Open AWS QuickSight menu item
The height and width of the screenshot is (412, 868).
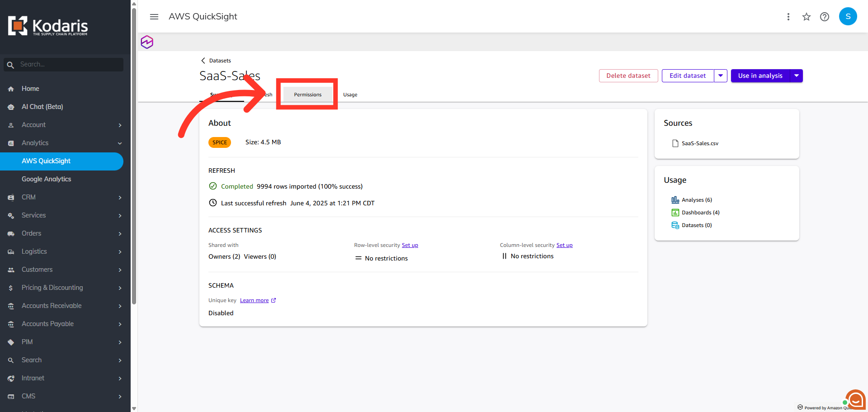point(61,161)
